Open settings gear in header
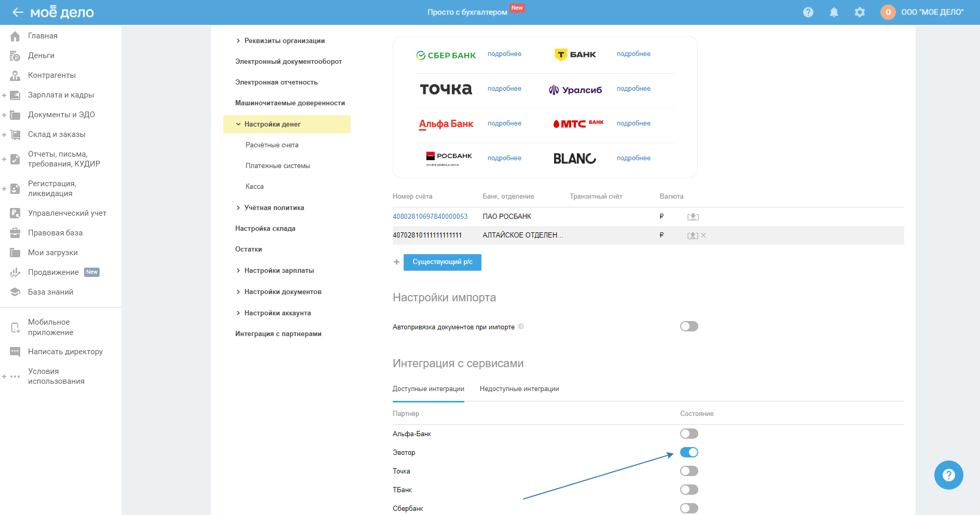The image size is (980, 515). click(860, 12)
